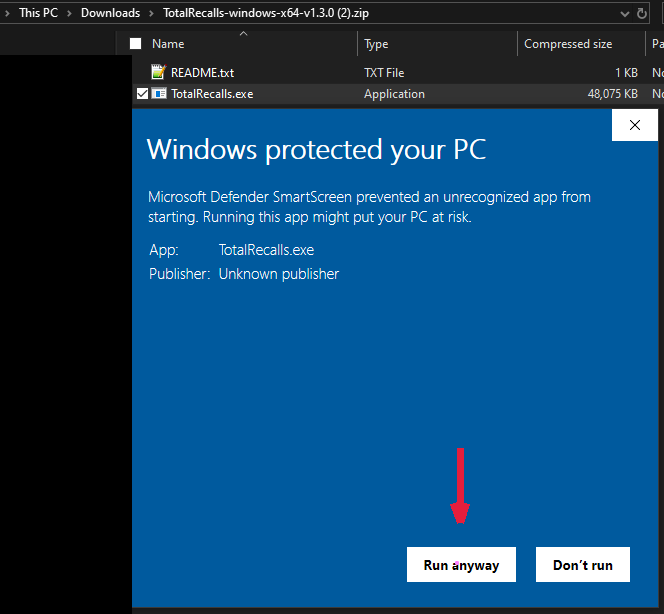The width and height of the screenshot is (664, 614).
Task: Select the README.txt notepad file icon
Action: (158, 72)
